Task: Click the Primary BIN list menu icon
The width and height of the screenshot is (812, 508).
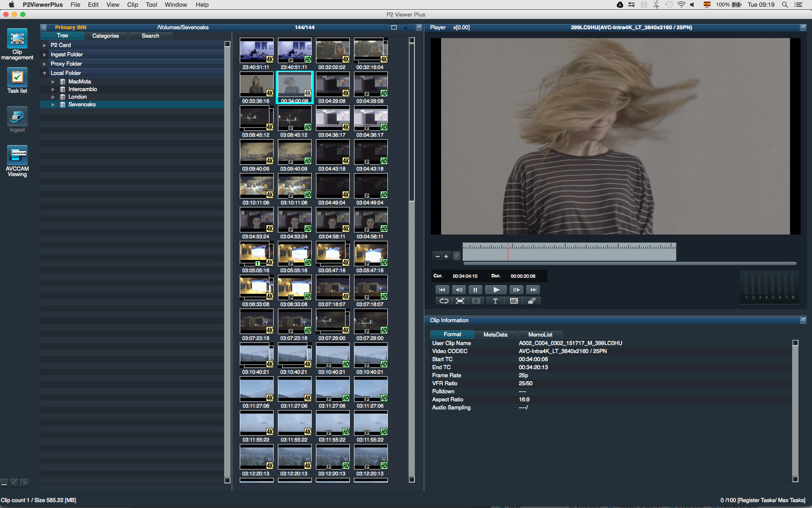Action: (x=44, y=28)
